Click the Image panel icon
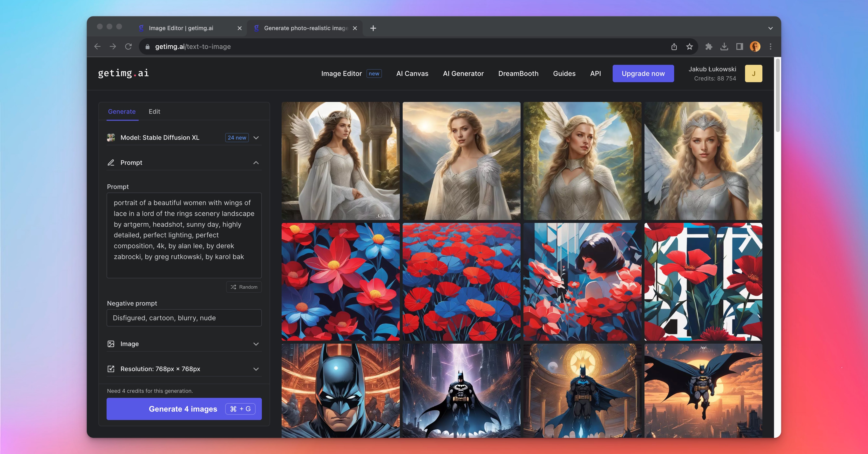 [x=111, y=344]
